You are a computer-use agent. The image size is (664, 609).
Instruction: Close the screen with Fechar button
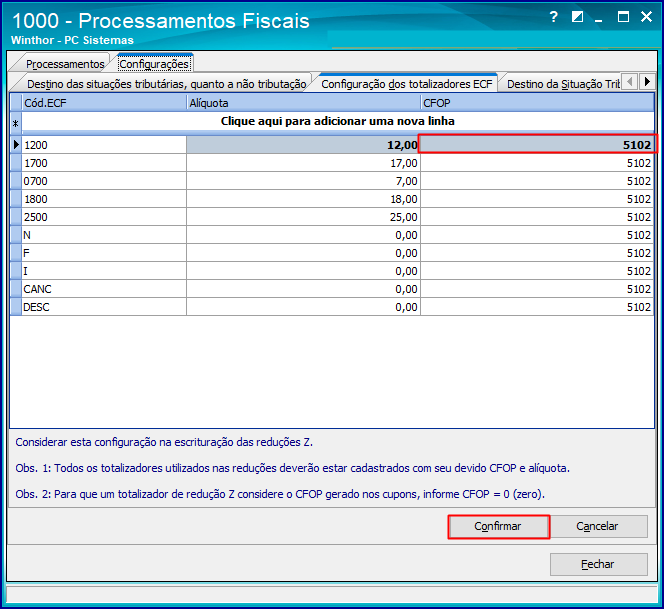pos(598,564)
